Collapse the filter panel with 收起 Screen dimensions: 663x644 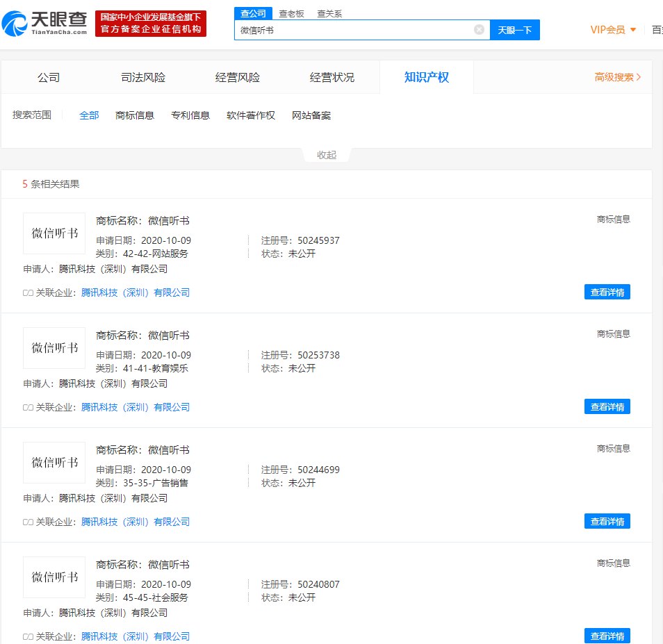click(x=327, y=155)
